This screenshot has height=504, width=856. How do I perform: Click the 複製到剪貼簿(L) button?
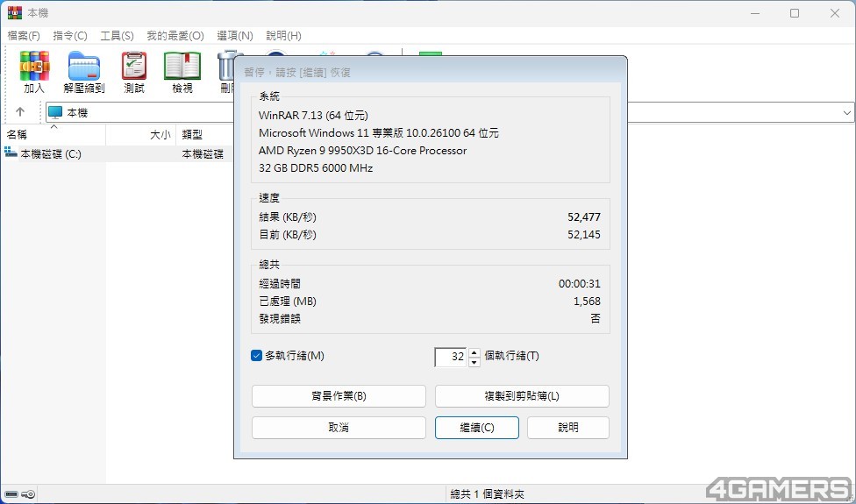(522, 396)
